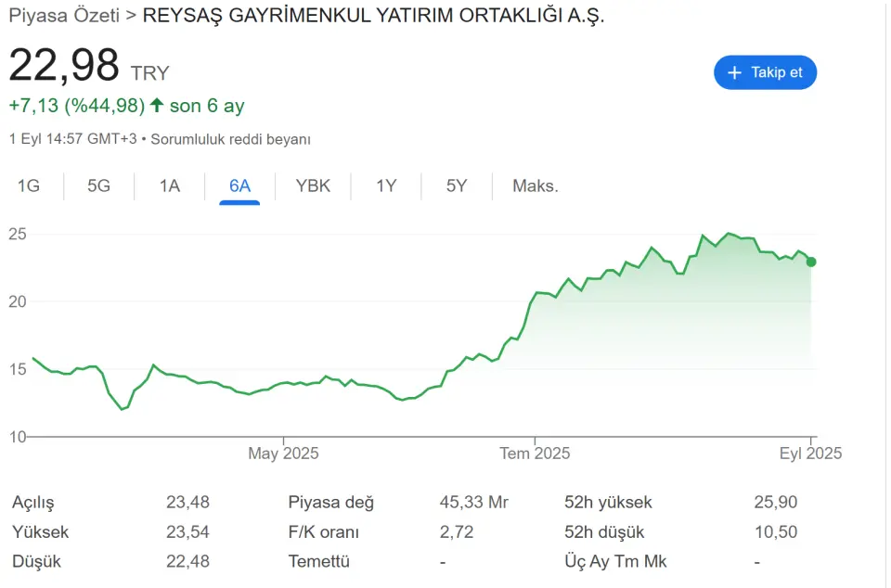Click the Yüksek value 23,54
The height and width of the screenshot is (588, 891).
[x=187, y=531]
